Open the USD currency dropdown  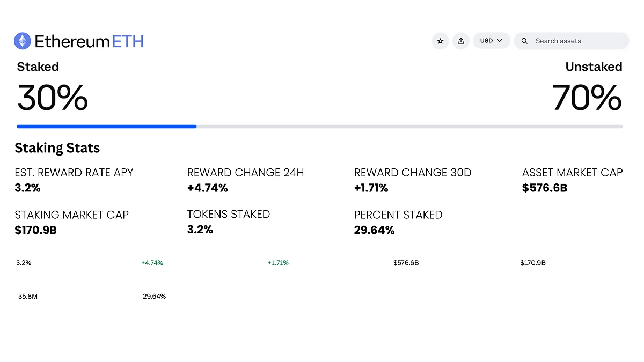491,41
